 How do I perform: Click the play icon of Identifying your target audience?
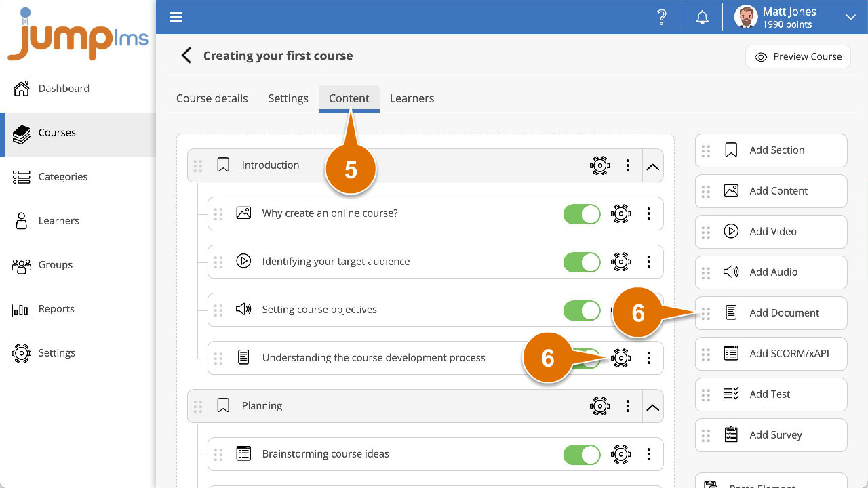pos(243,261)
